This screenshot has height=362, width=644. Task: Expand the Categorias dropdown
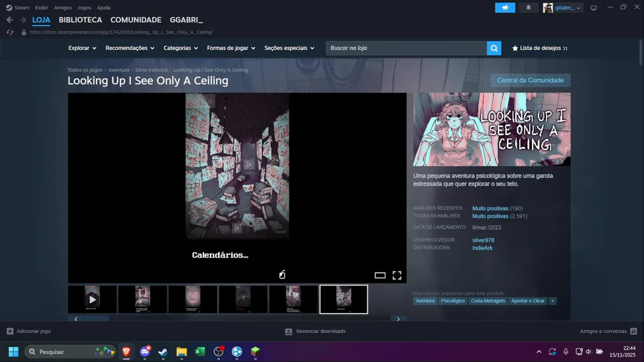click(181, 48)
